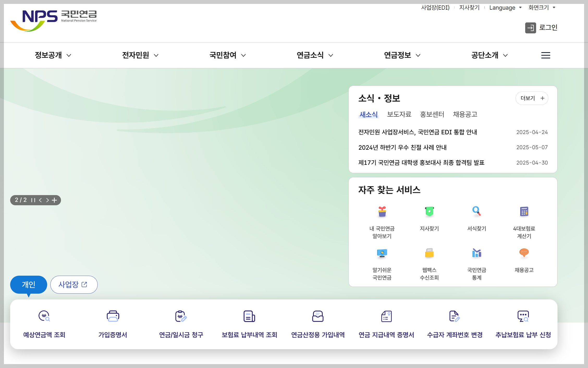
Task: Open the 국민연금 통계 chart icon
Action: (476, 253)
